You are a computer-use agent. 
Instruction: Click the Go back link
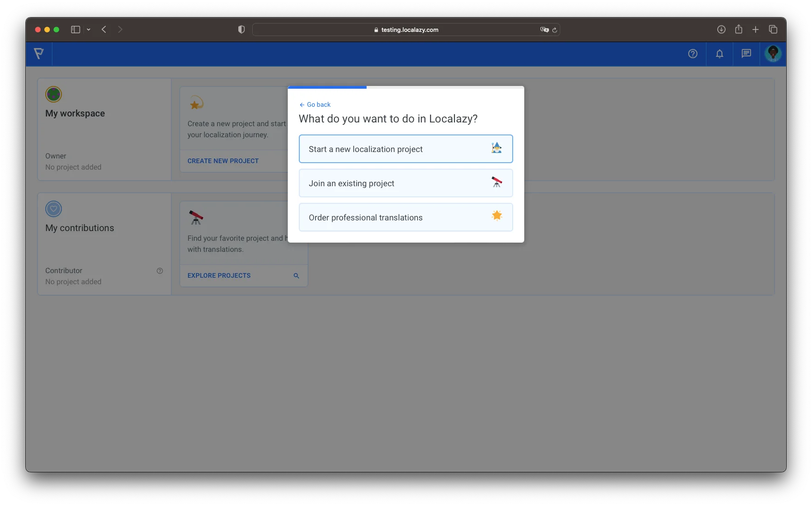click(315, 104)
